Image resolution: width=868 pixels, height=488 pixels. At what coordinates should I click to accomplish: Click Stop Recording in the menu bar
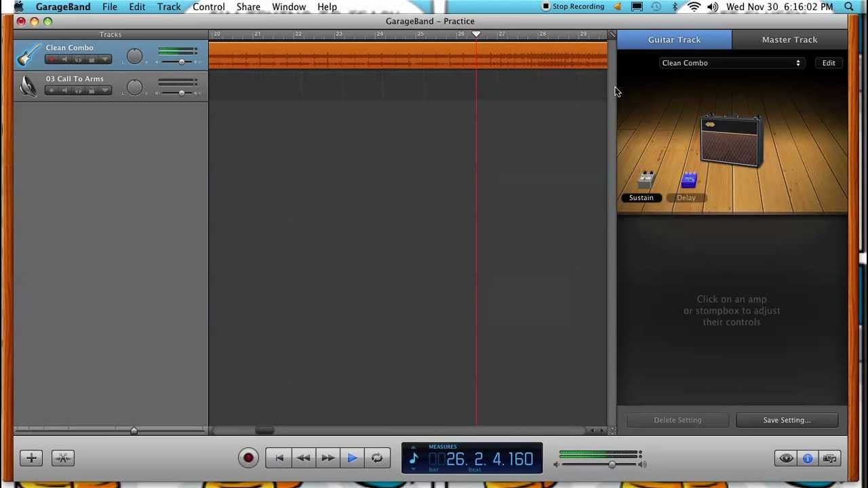click(573, 7)
